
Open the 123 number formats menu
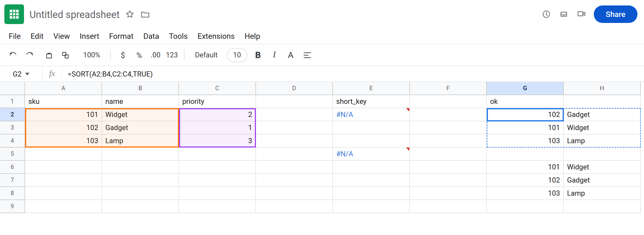172,55
